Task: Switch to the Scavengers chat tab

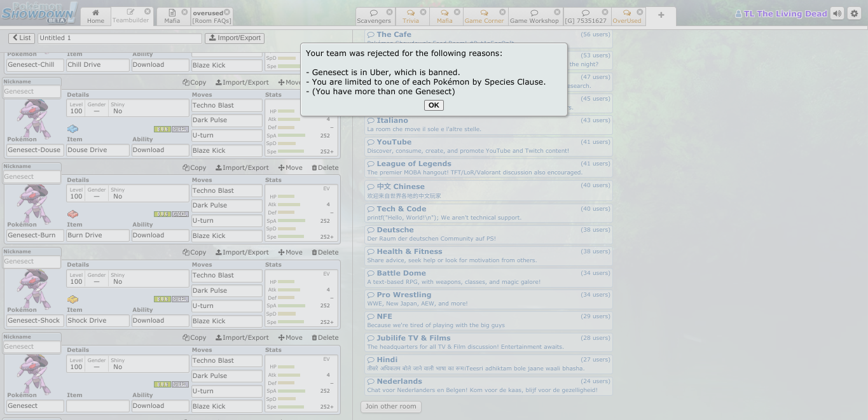Action: click(x=375, y=16)
